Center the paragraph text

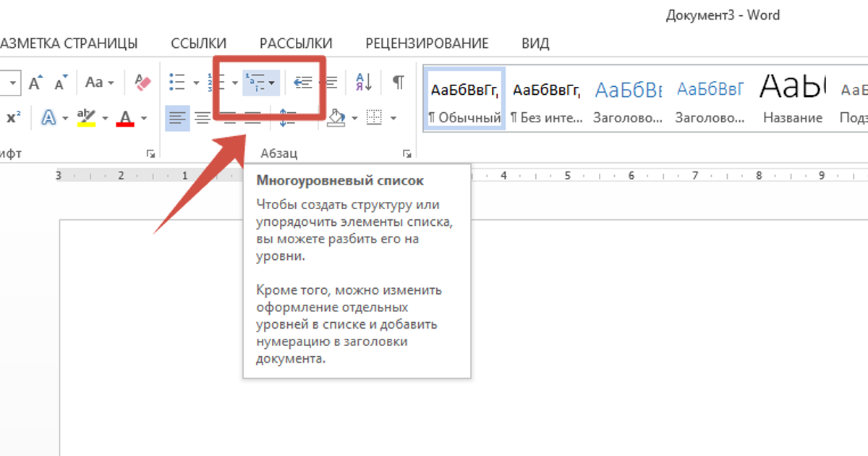[203, 117]
